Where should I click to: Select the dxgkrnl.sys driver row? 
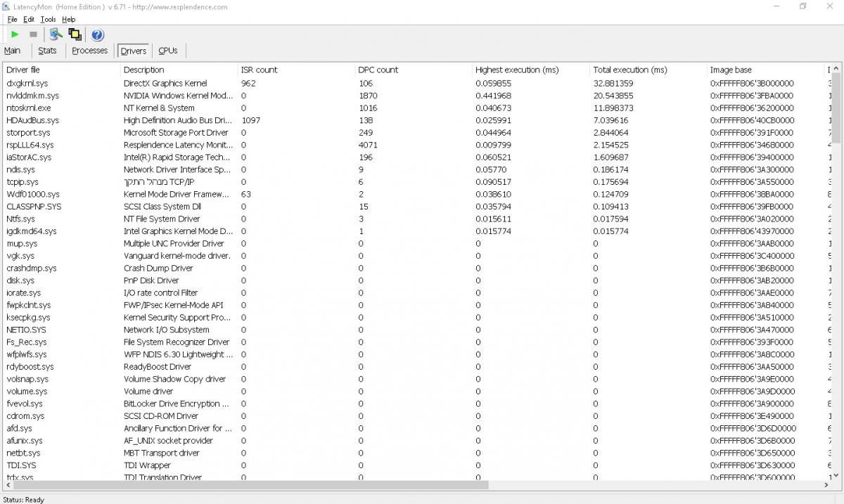pyautogui.click(x=416, y=83)
